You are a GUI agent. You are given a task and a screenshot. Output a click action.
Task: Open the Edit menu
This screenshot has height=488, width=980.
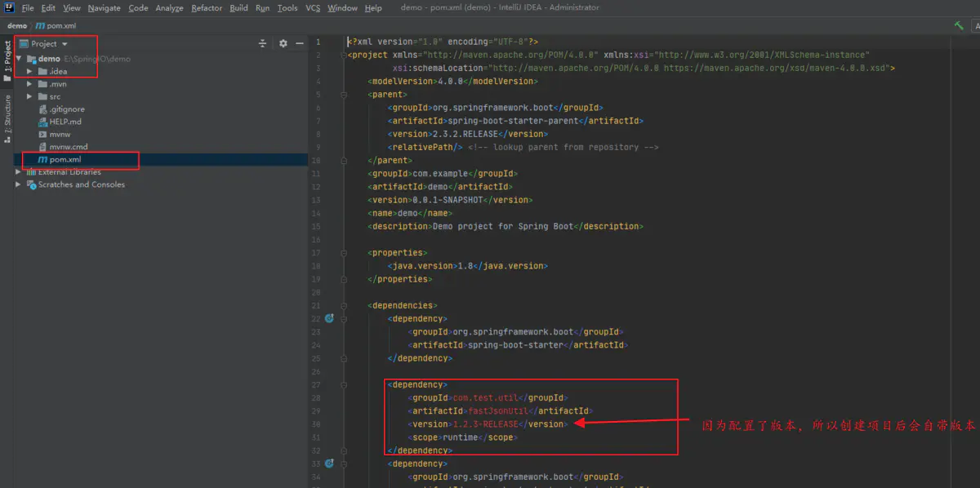[49, 8]
